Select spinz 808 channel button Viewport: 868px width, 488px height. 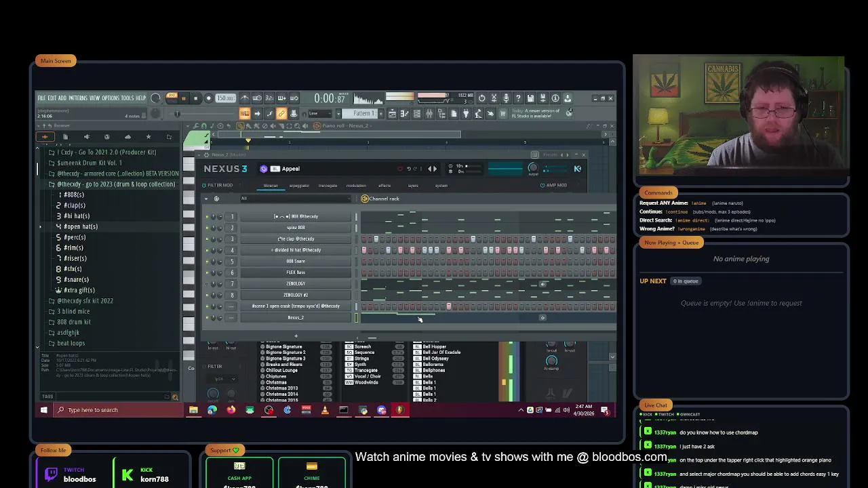[x=296, y=228]
